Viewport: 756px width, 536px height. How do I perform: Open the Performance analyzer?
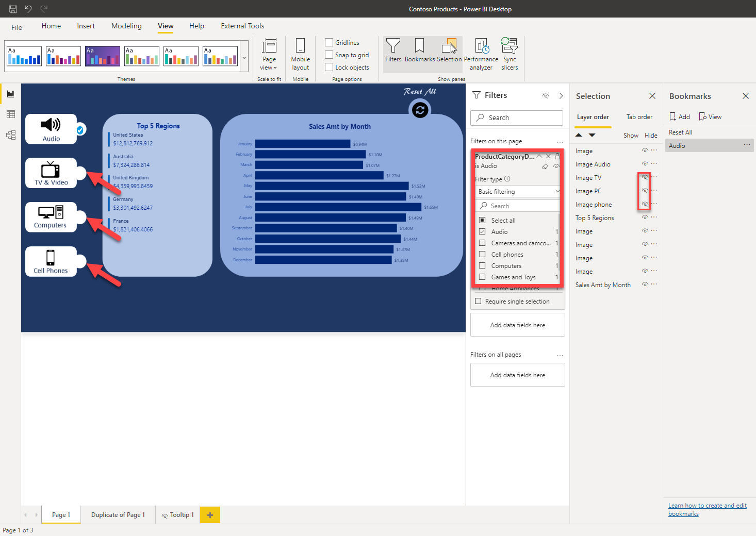(x=481, y=55)
